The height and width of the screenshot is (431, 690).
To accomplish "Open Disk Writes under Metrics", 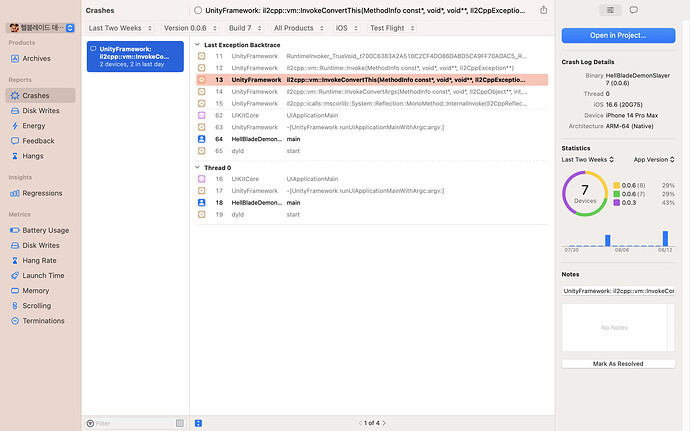I will tap(40, 245).
